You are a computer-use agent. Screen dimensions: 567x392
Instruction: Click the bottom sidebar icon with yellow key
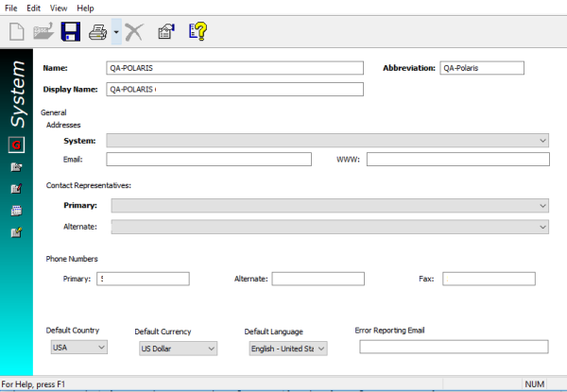tap(16, 232)
